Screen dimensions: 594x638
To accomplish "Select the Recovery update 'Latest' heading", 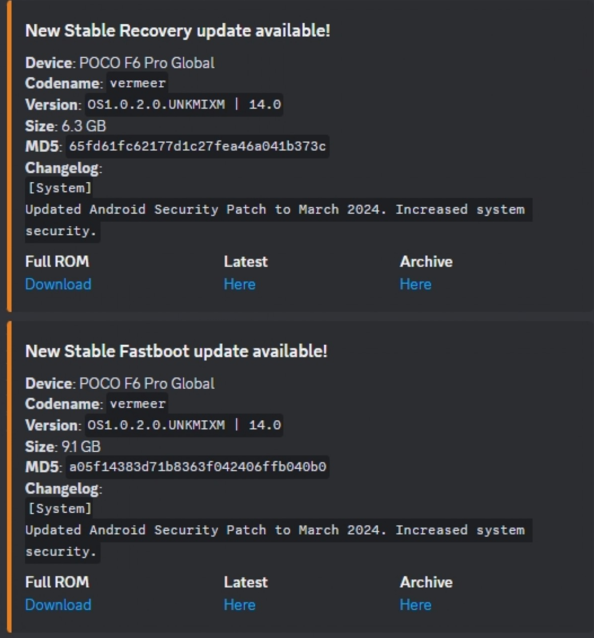I will (246, 262).
